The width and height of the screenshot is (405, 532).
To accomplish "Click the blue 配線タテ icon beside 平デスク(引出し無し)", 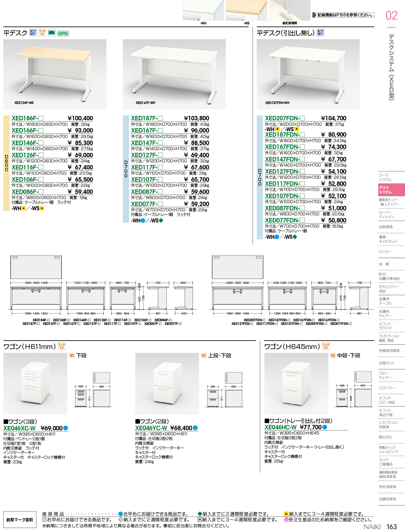I will coord(321,32).
